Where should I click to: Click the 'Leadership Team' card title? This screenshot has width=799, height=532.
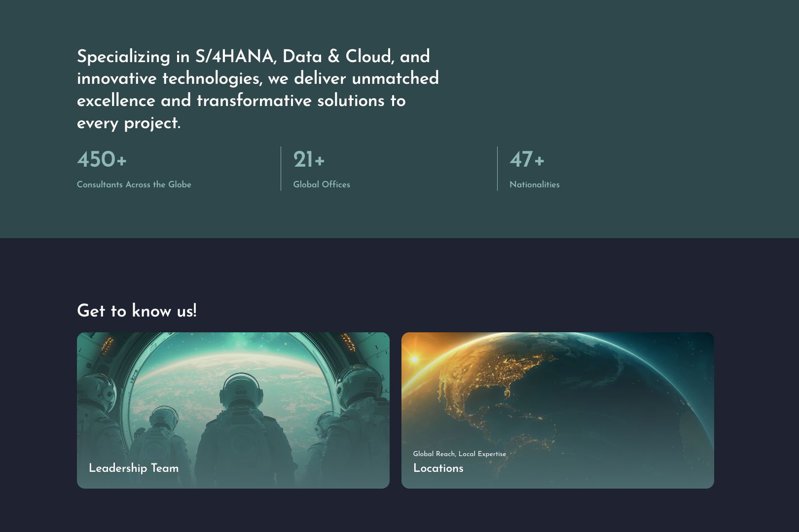[x=134, y=468]
